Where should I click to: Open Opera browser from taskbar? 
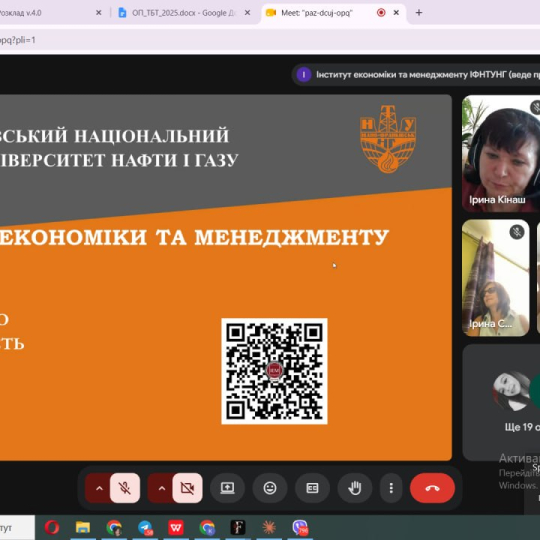52,527
